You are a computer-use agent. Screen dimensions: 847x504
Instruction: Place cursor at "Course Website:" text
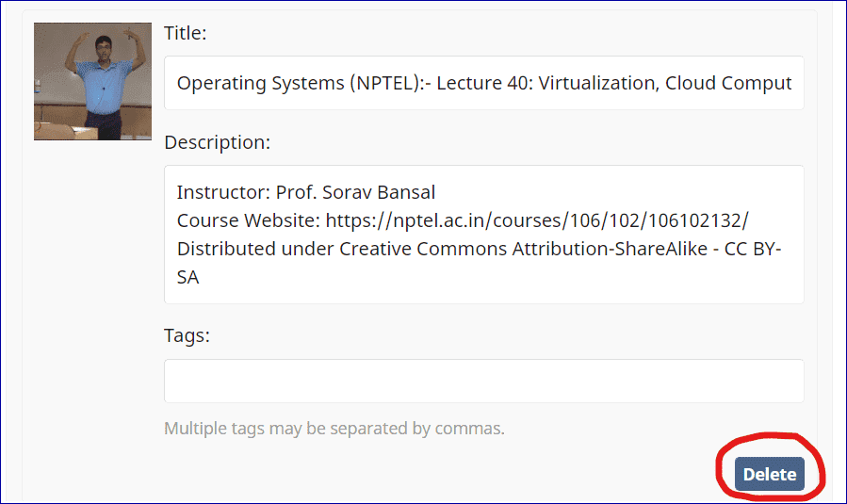249,220
